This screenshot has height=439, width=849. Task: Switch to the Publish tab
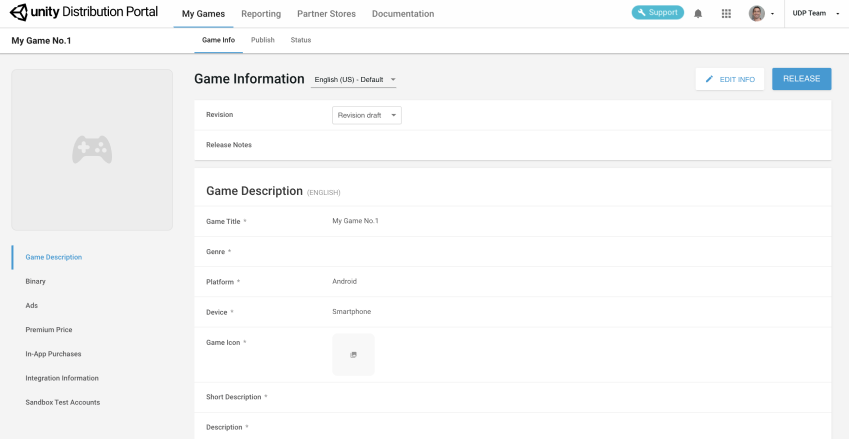pyautogui.click(x=263, y=40)
